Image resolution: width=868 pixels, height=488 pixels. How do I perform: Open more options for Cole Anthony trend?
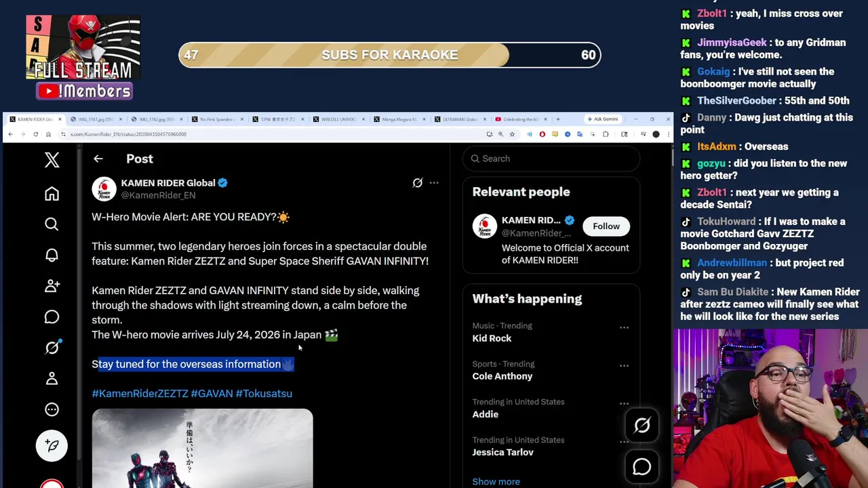click(624, 365)
